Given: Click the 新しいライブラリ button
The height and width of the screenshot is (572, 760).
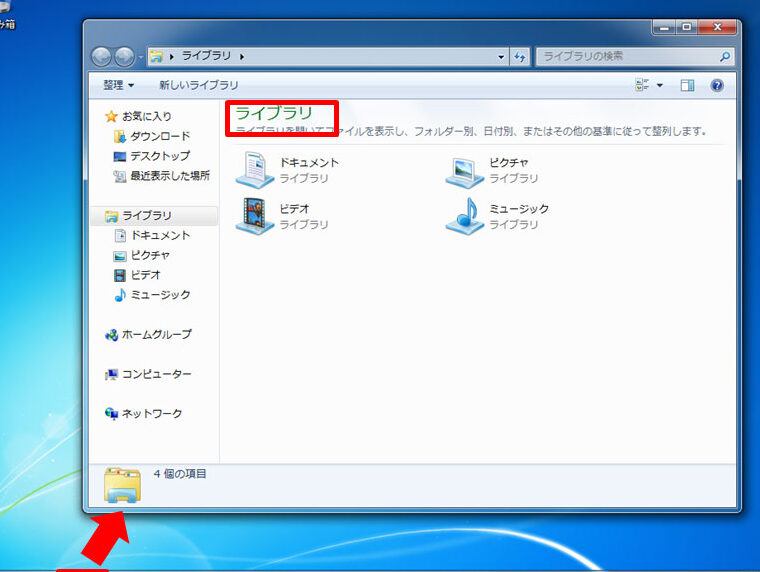Looking at the screenshot, I should coord(198,86).
